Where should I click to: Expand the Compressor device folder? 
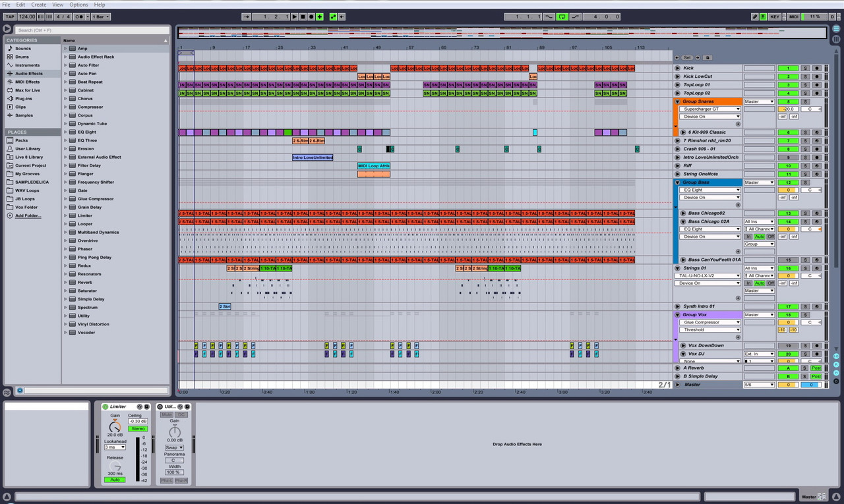point(66,107)
